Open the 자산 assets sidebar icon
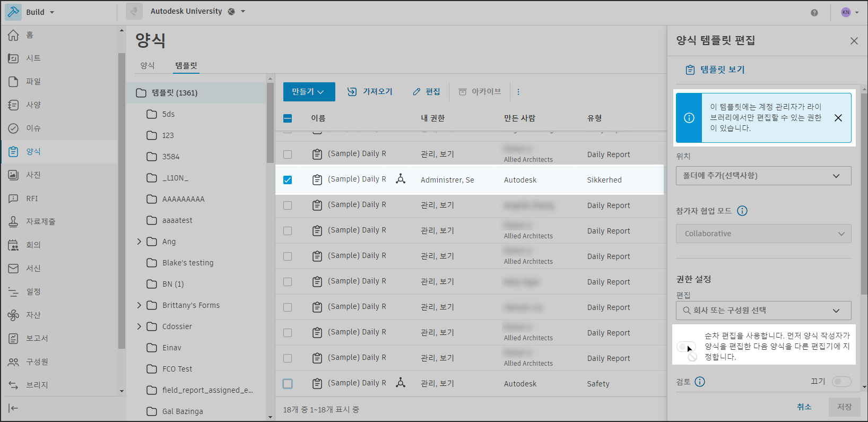This screenshot has height=422, width=868. coord(13,315)
